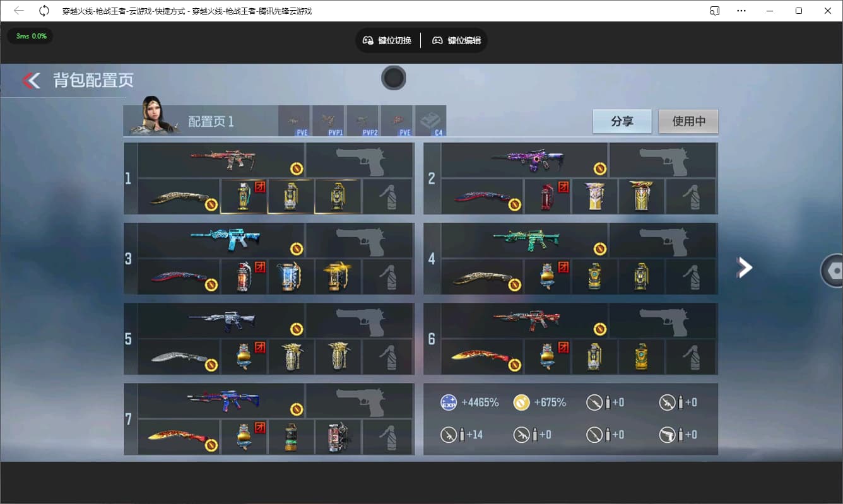
Task: Select the primary rifle in loadout 1
Action: click(221, 160)
